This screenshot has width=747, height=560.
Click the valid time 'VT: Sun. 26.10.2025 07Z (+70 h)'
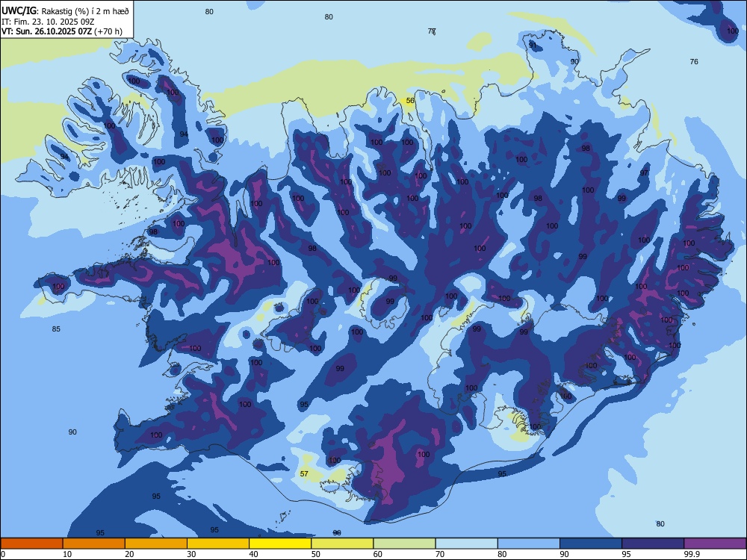(x=62, y=31)
